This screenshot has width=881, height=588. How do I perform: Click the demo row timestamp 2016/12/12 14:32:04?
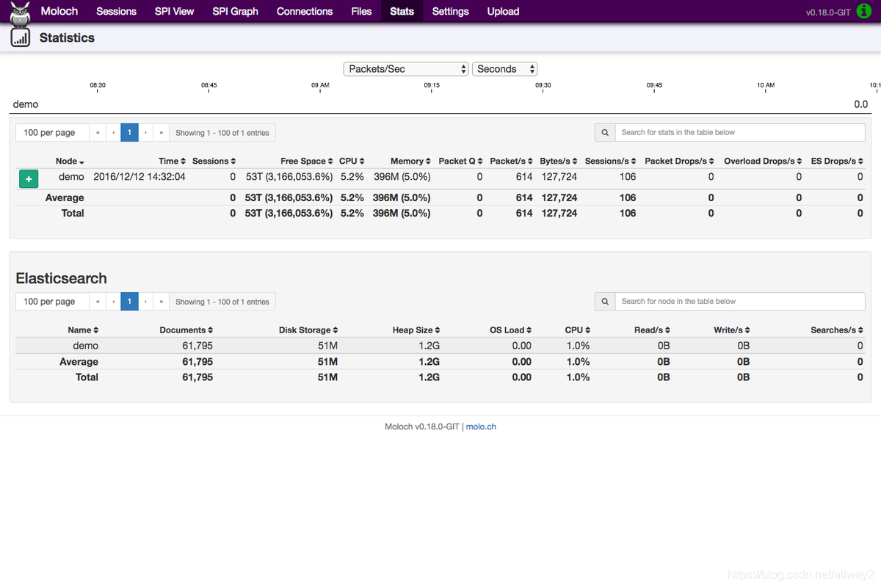pos(139,177)
